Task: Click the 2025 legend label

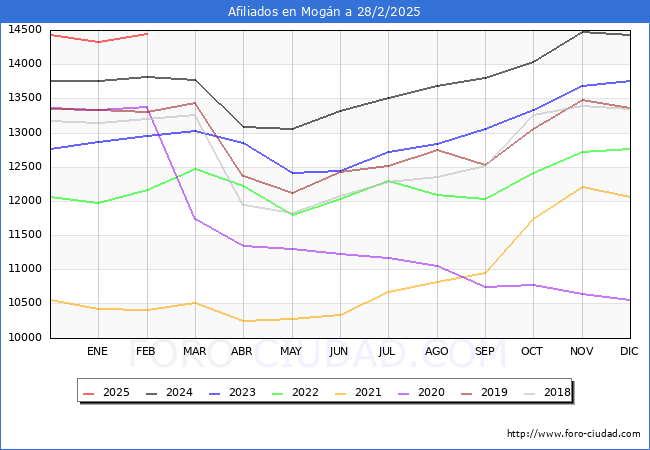Action: pyautogui.click(x=116, y=392)
